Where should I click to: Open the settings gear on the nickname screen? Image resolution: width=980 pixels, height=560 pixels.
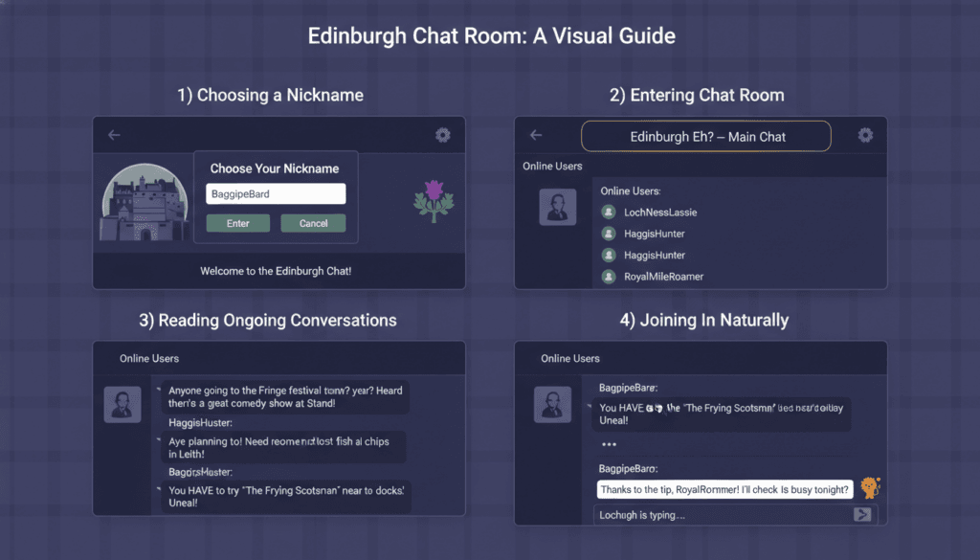[x=442, y=135]
